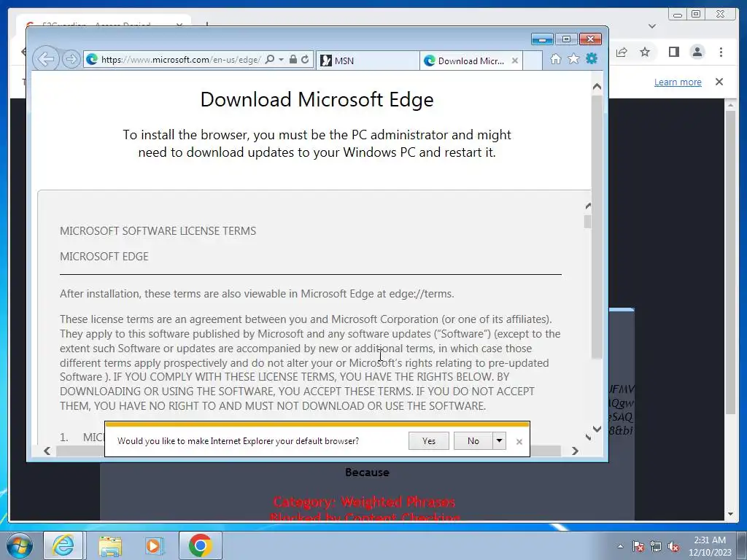Open Windows Explorer from the taskbar
This screenshot has width=747, height=560.
[x=110, y=545]
